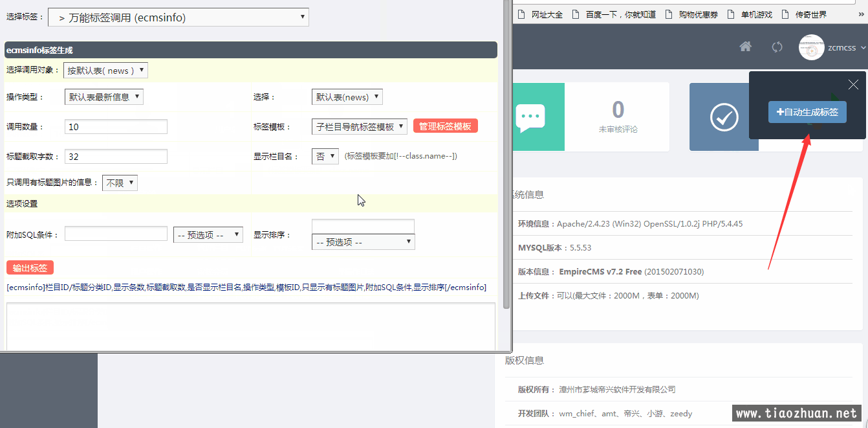Expand the 选择调用对象 dropdown
868x428 pixels.
tap(105, 71)
